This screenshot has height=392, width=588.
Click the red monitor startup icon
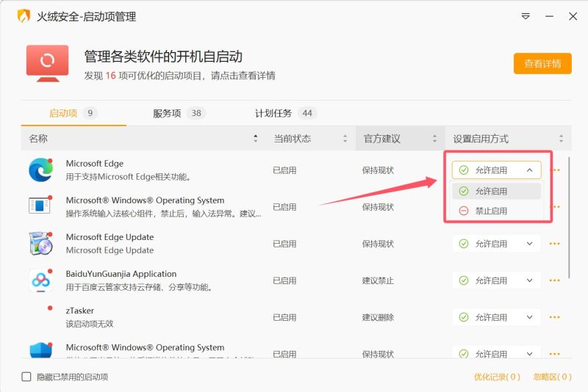point(47,63)
